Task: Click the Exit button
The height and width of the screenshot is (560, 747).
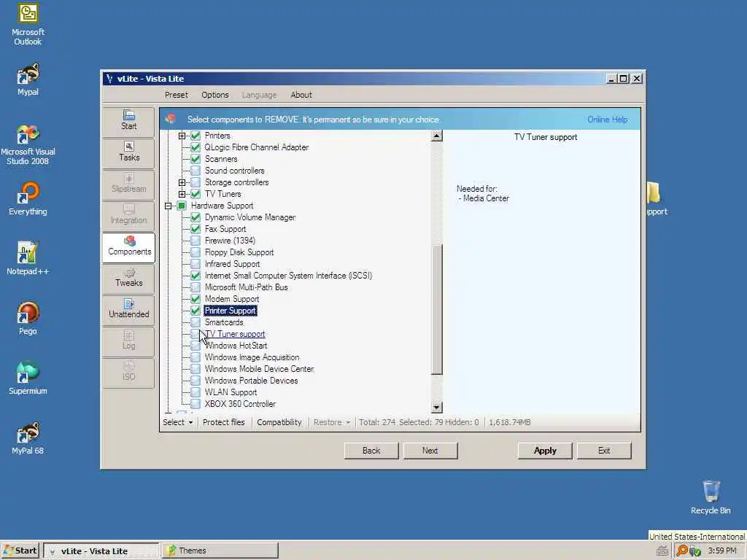Action: pyautogui.click(x=604, y=451)
